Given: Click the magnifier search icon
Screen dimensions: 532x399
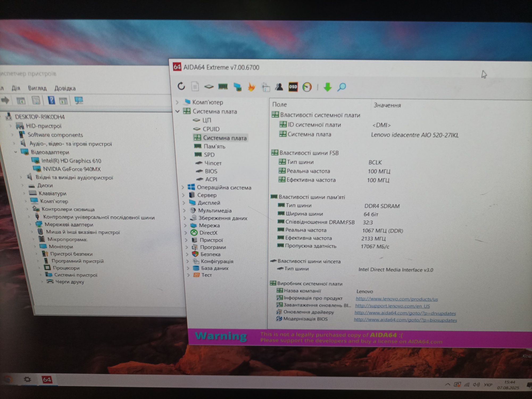Looking at the screenshot, I should [x=342, y=87].
